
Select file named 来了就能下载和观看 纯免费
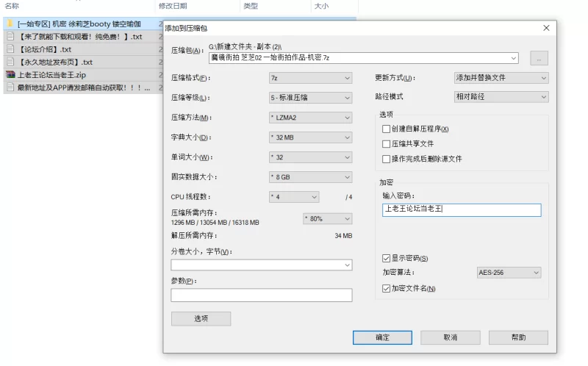(x=80, y=37)
